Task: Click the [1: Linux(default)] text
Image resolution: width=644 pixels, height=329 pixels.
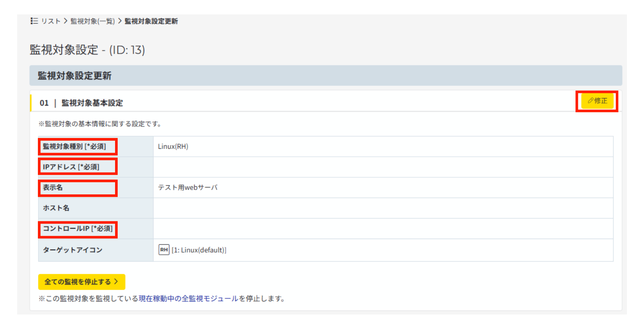Action: pos(199,250)
